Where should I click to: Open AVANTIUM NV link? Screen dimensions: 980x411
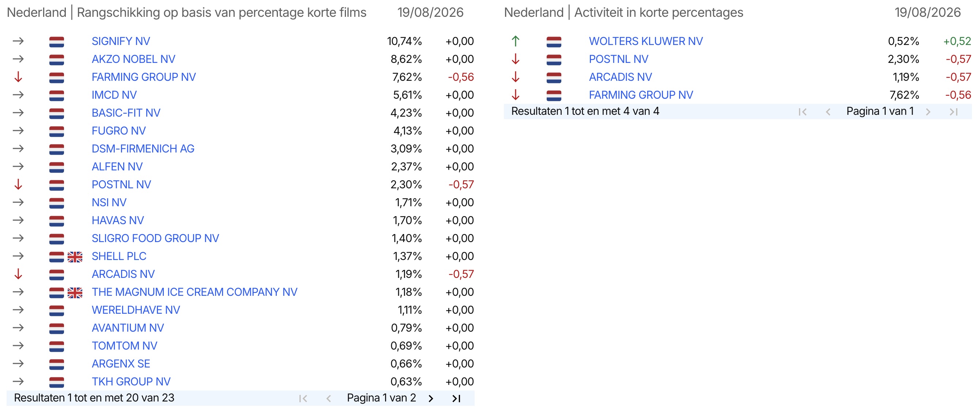pos(128,328)
